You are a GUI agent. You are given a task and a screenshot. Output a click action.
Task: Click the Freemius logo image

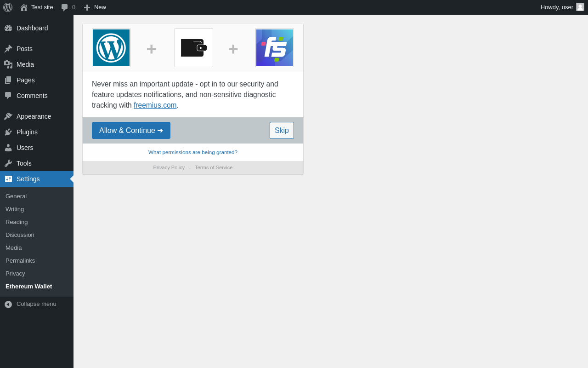(275, 48)
